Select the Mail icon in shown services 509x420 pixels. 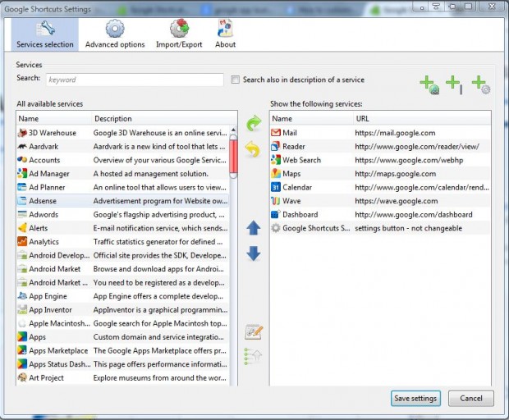[x=276, y=133]
